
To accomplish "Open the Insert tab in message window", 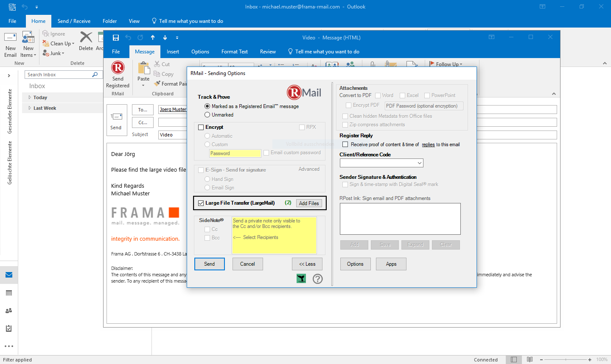I will click(x=173, y=52).
